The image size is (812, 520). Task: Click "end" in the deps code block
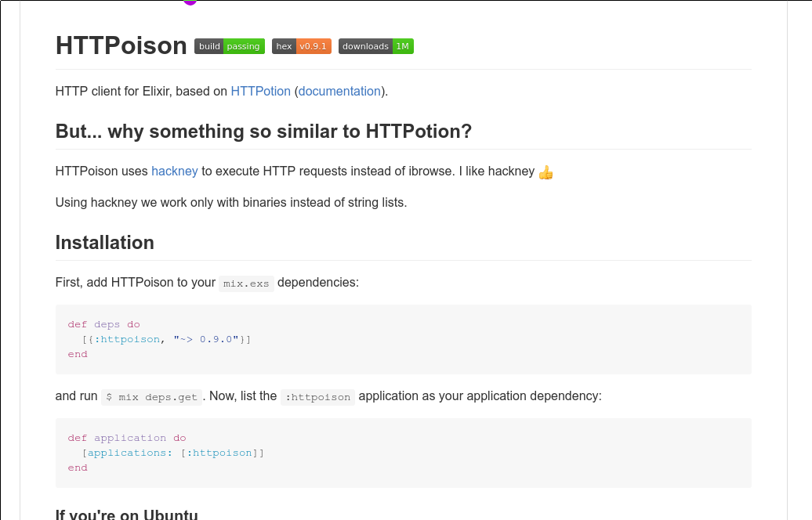[78, 355]
